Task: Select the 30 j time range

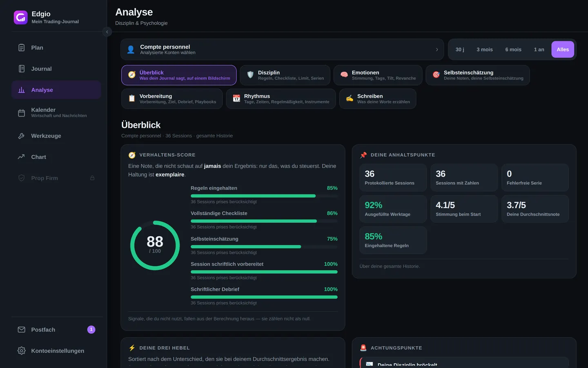Action: click(x=460, y=49)
